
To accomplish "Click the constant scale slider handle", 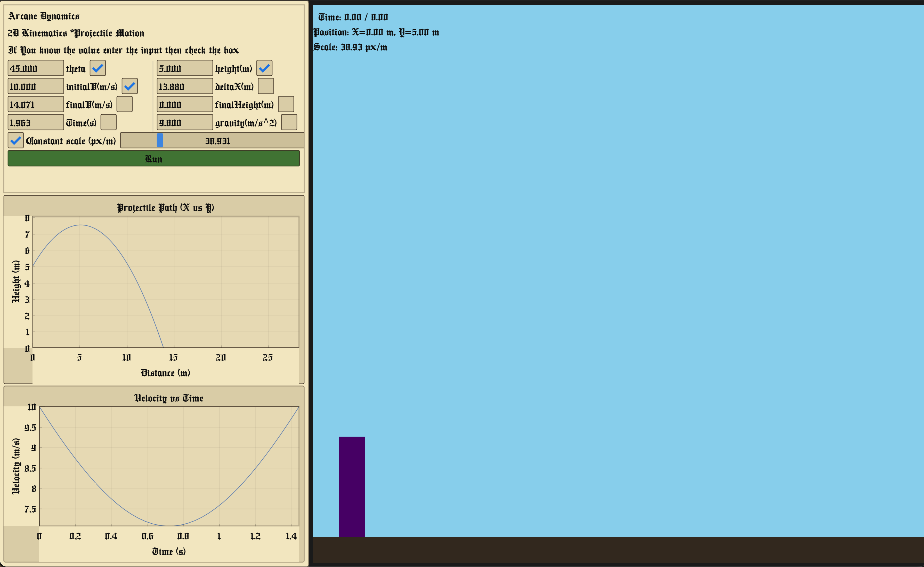I will tap(160, 140).
